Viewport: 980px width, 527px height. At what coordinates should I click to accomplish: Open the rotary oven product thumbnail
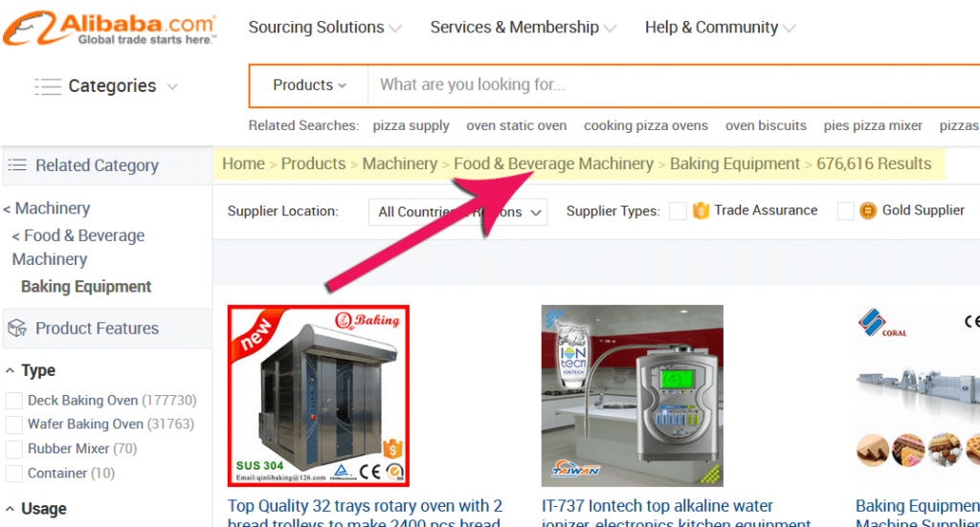[x=318, y=396]
